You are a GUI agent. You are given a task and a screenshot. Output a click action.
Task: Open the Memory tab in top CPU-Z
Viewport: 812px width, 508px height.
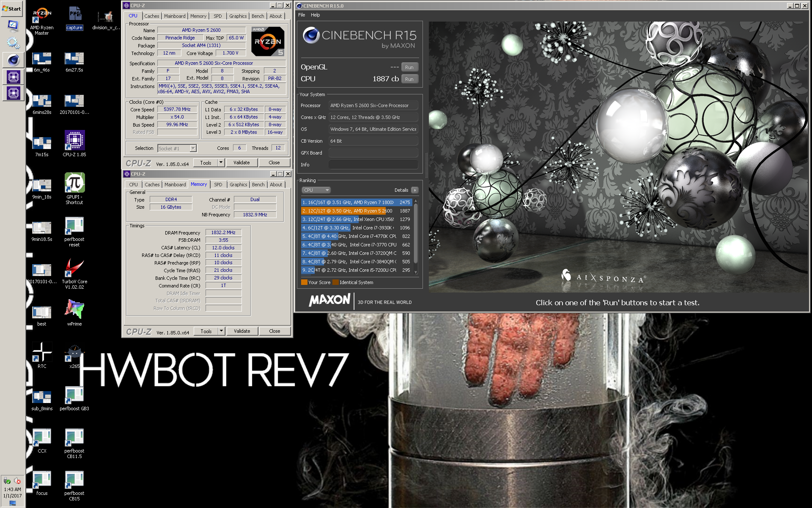click(198, 16)
